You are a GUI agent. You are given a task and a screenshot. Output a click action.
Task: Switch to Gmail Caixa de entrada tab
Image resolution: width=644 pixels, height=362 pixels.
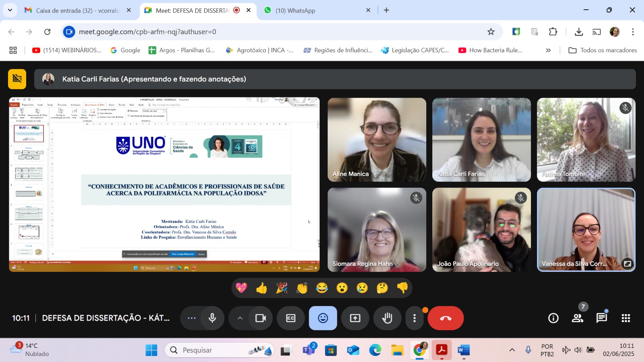(x=77, y=10)
